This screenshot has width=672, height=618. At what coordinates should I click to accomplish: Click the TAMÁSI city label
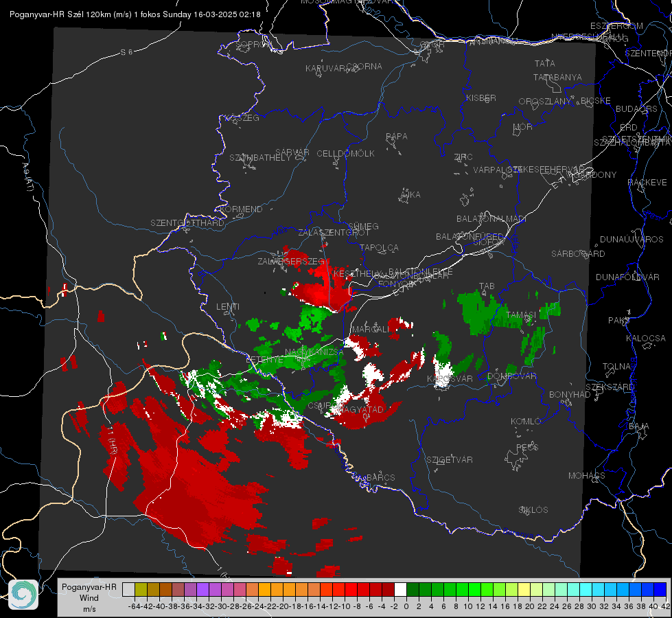click(521, 315)
